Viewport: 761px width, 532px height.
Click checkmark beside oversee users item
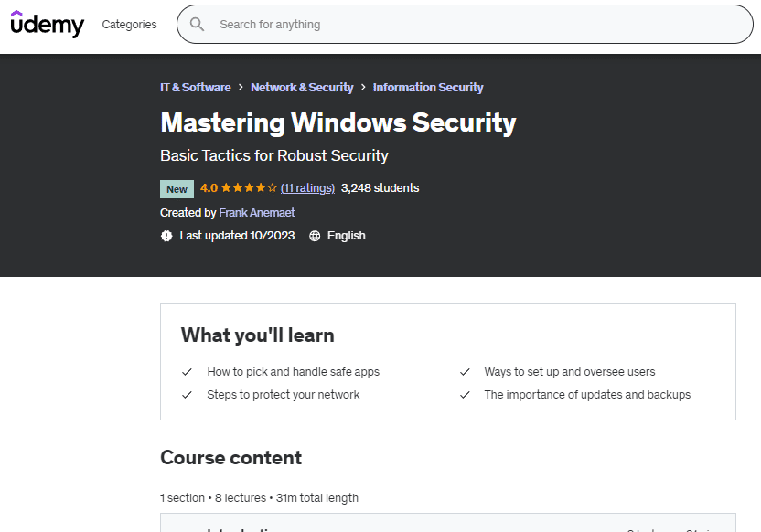pos(465,372)
